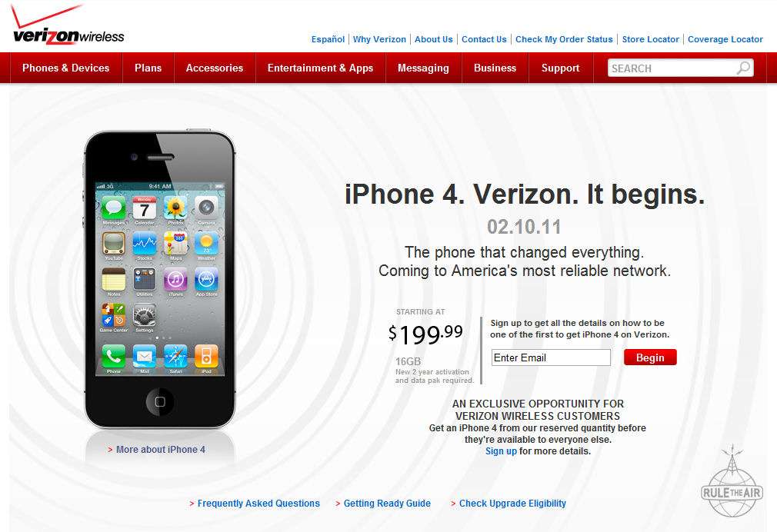Open the Support menu

pyautogui.click(x=561, y=68)
